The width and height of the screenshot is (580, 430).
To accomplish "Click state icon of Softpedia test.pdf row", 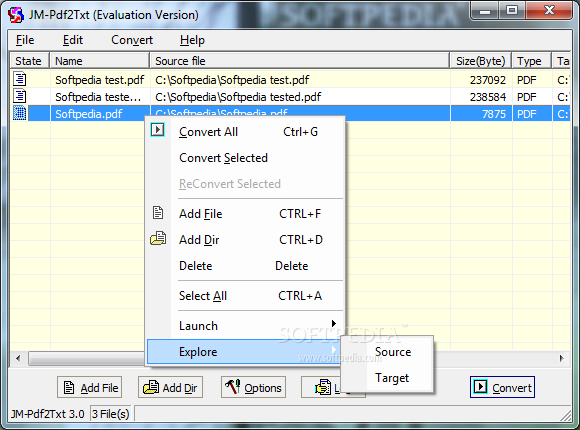I will [20, 79].
